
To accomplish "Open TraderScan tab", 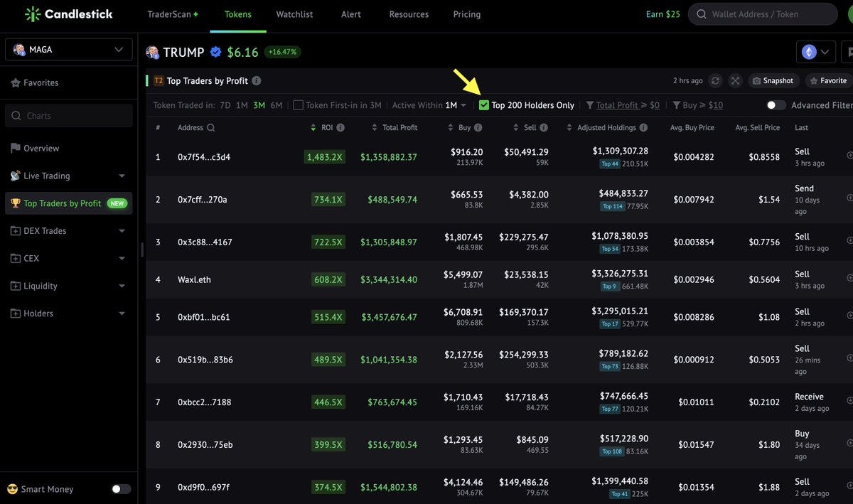I will [173, 14].
